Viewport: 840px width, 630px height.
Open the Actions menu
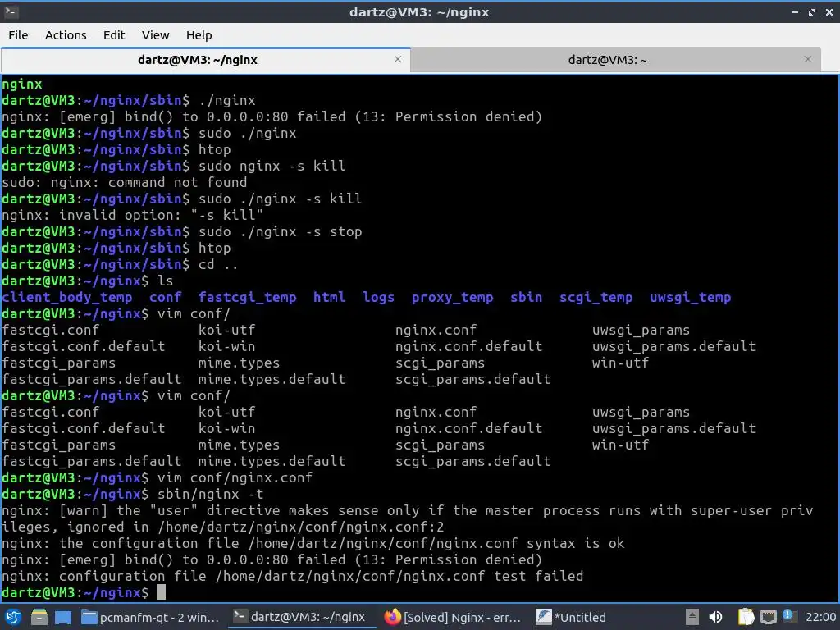point(66,35)
